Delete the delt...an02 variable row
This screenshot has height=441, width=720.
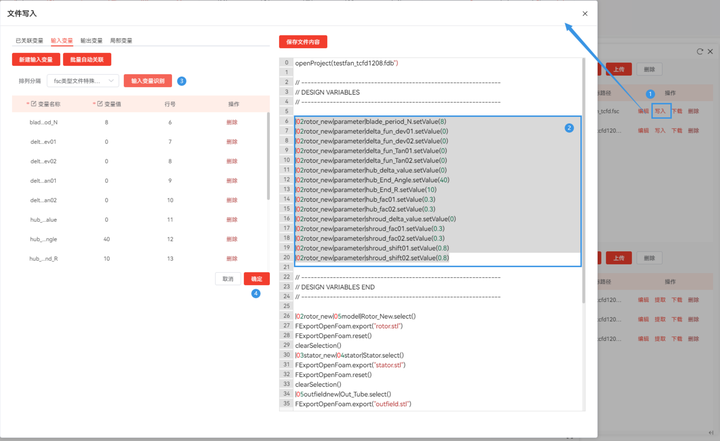232,200
